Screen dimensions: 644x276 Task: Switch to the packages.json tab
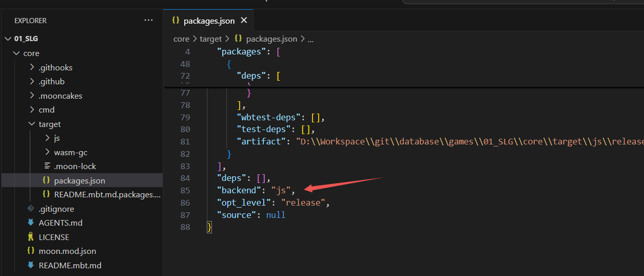209,21
